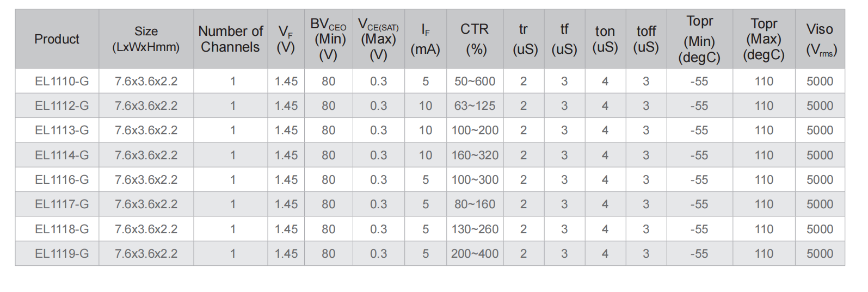This screenshot has width=868, height=292.
Task: Open the EL1113-G product entry
Action: point(61,131)
